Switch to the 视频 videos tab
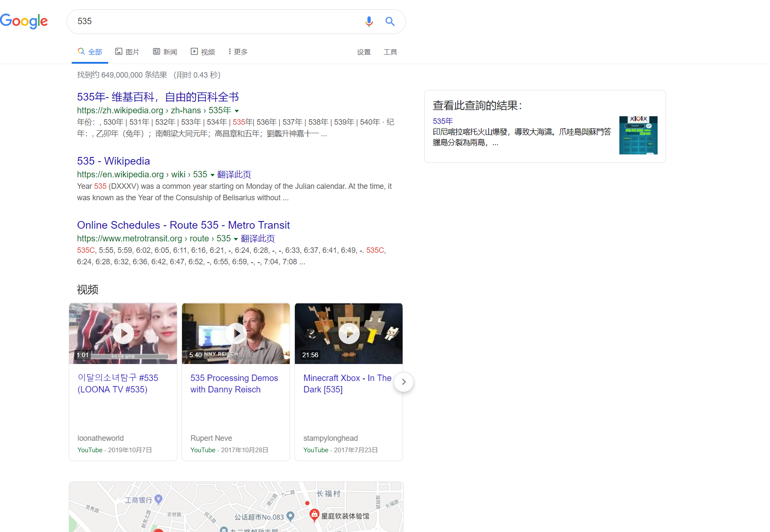The width and height of the screenshot is (770, 532). [x=203, y=52]
